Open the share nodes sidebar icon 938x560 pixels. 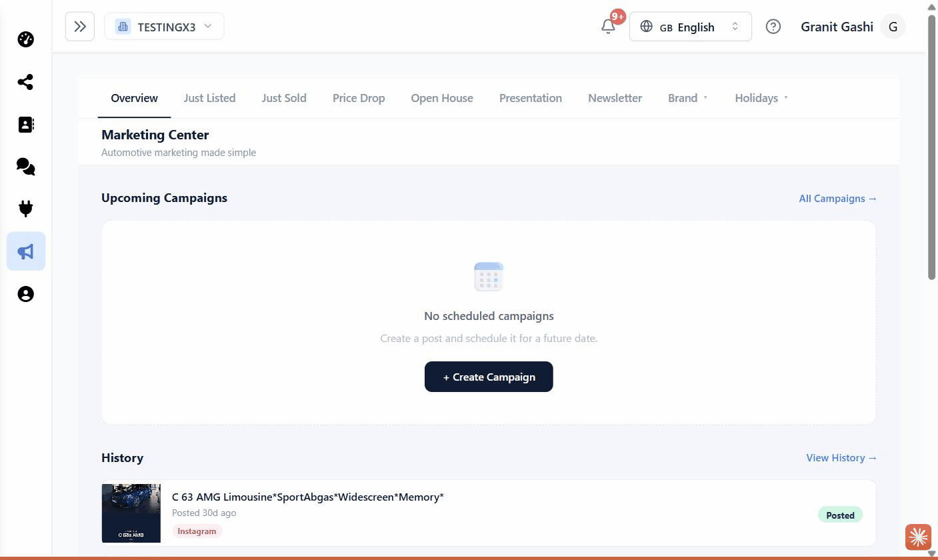25,82
